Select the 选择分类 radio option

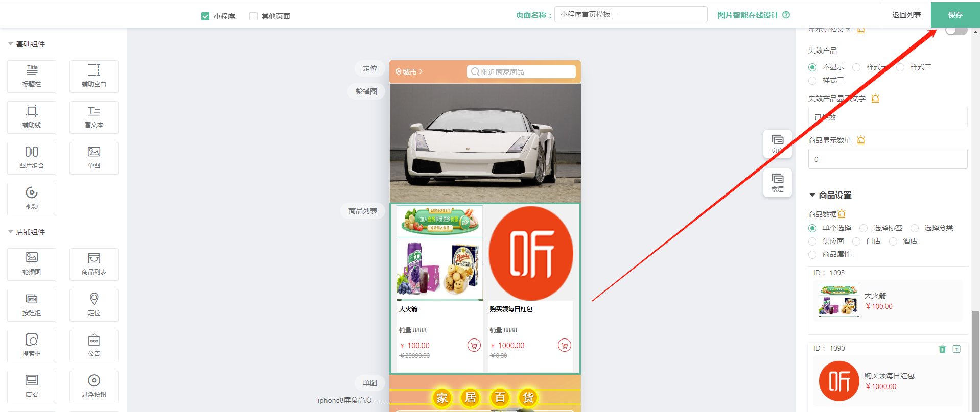(915, 228)
